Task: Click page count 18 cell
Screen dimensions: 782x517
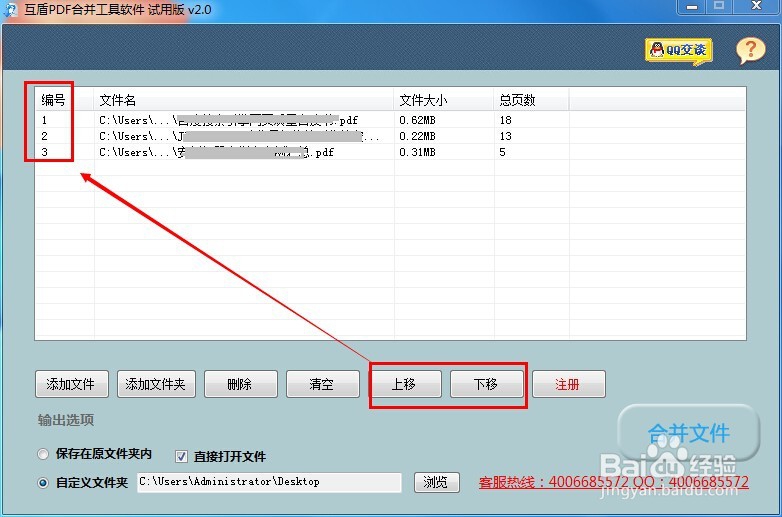Action: (x=505, y=120)
